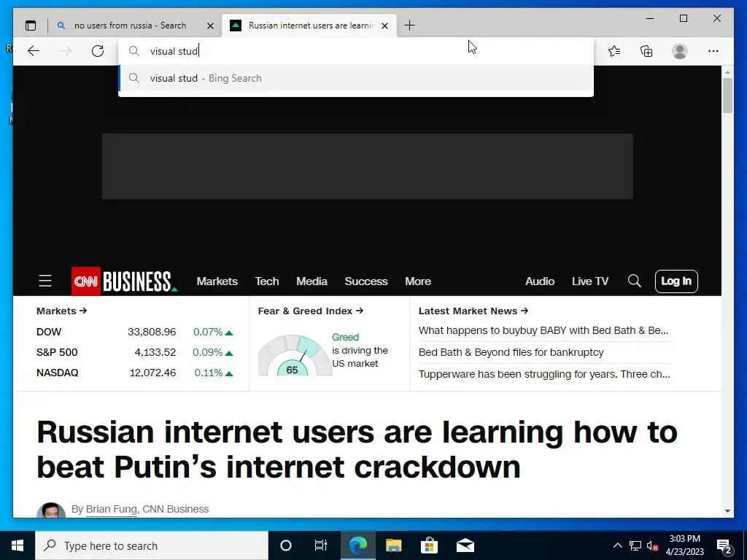Switch to 'no users from russia - Search' tab
The height and width of the screenshot is (560, 747).
130,26
